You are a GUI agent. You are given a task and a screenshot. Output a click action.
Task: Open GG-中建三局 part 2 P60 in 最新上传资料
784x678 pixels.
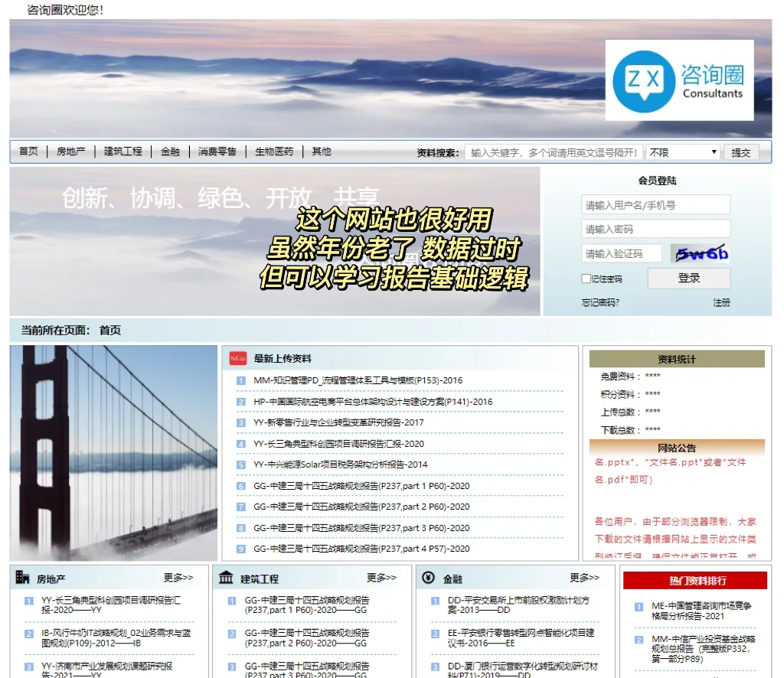[361, 507]
